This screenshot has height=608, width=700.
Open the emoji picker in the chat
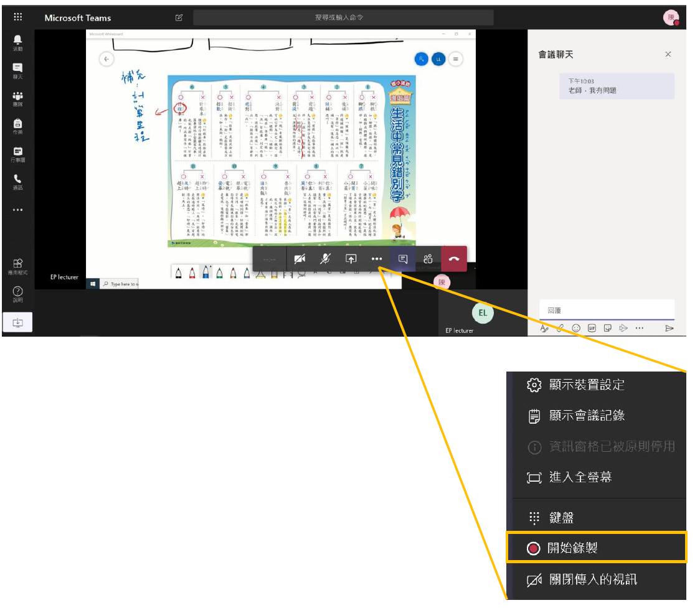tap(576, 329)
